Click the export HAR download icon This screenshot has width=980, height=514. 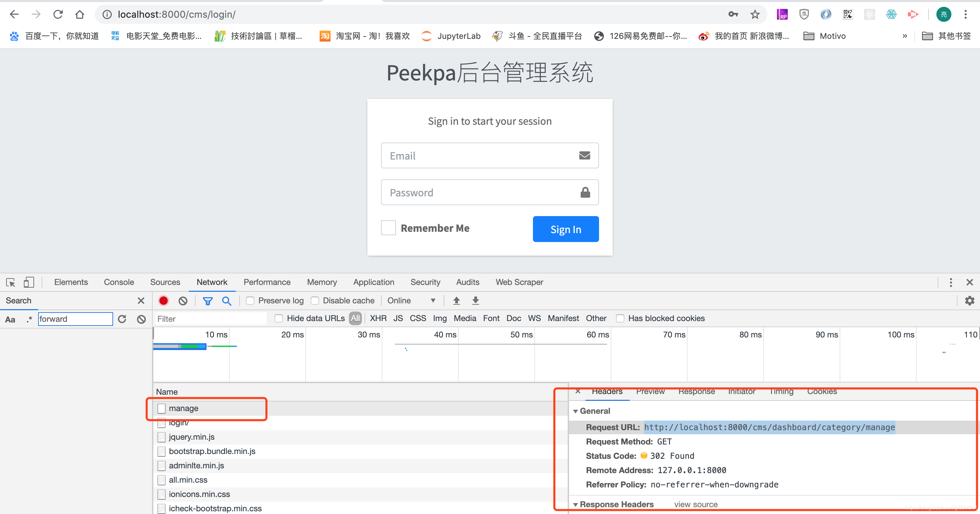pos(475,301)
